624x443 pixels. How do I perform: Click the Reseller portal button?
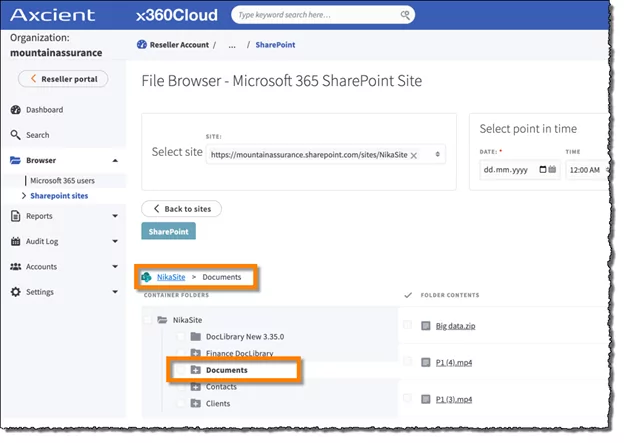coord(63,79)
